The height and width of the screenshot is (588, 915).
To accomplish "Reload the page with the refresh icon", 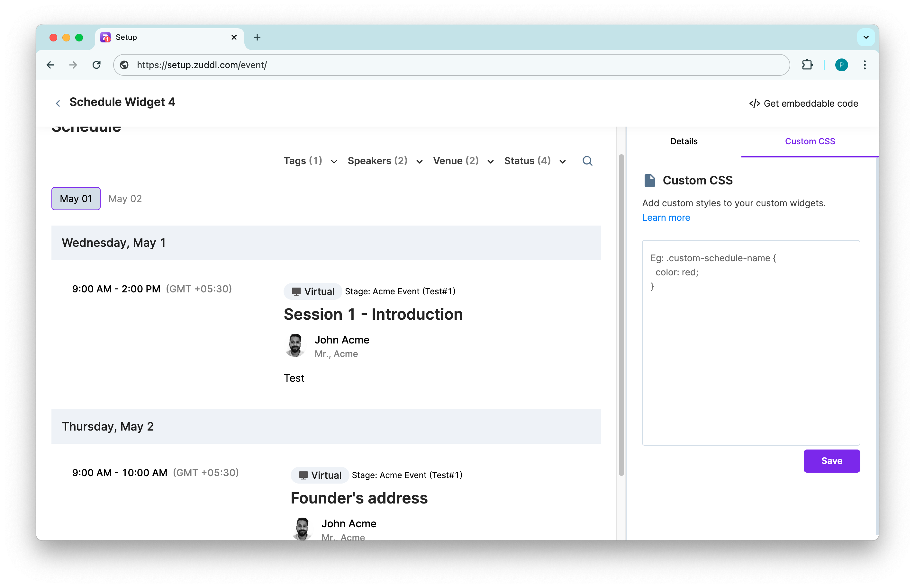I will click(97, 65).
